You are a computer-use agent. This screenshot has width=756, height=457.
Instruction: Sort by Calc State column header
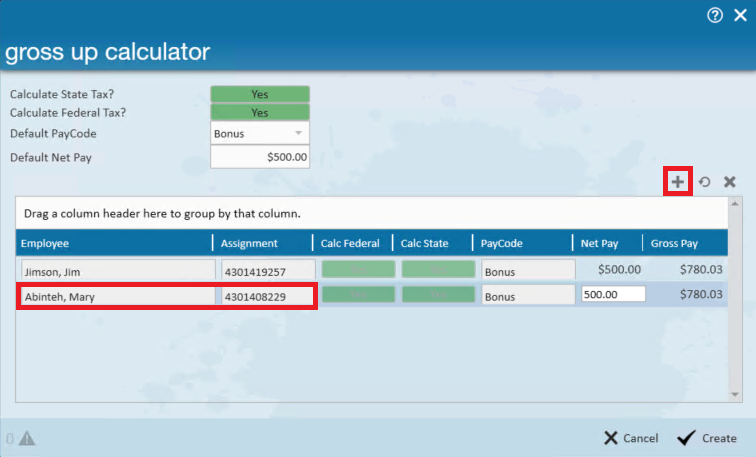(432, 243)
